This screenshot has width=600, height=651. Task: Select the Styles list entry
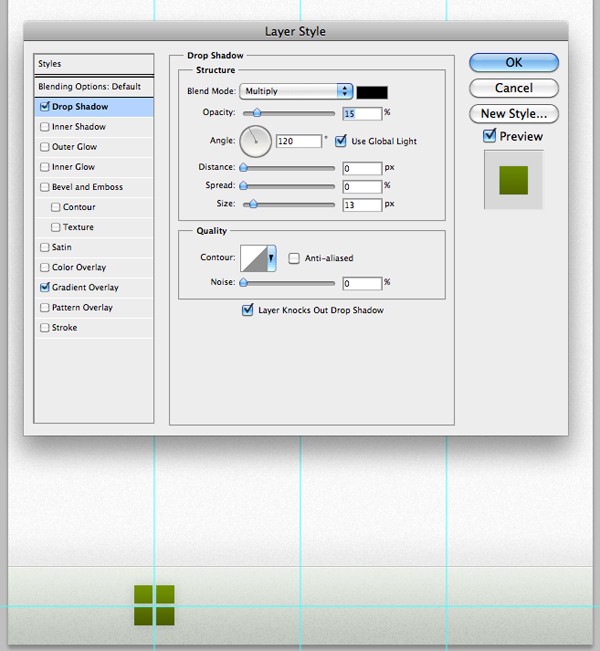pyautogui.click(x=94, y=64)
